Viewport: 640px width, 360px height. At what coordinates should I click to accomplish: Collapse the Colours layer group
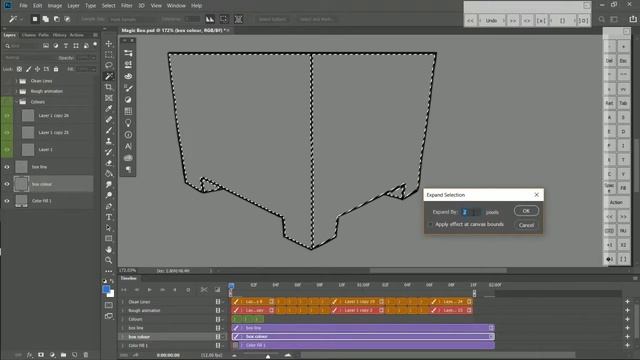click(x=17, y=102)
